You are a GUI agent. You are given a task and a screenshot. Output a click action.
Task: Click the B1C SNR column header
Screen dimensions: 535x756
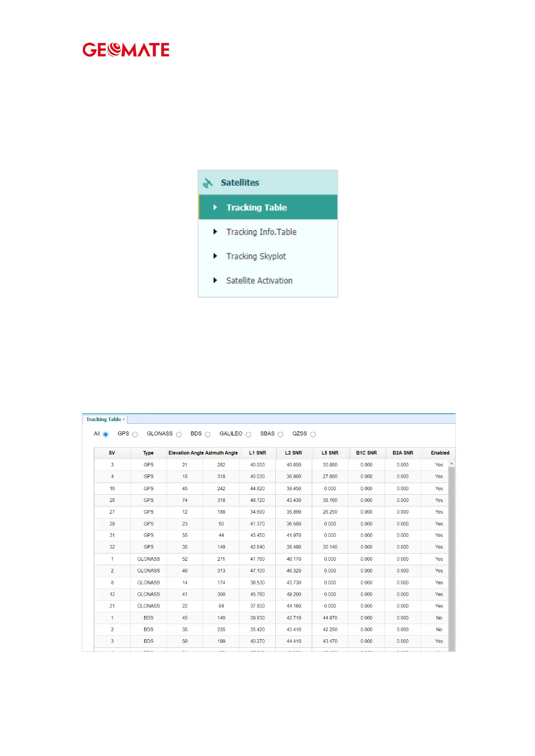(x=367, y=453)
